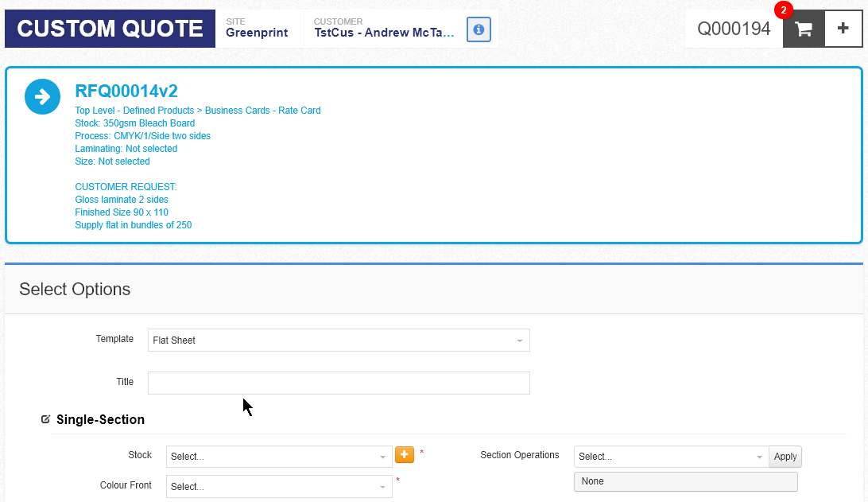Click the text 'Laminating: Not selected'
The width and height of the screenshot is (868, 502).
tap(126, 149)
